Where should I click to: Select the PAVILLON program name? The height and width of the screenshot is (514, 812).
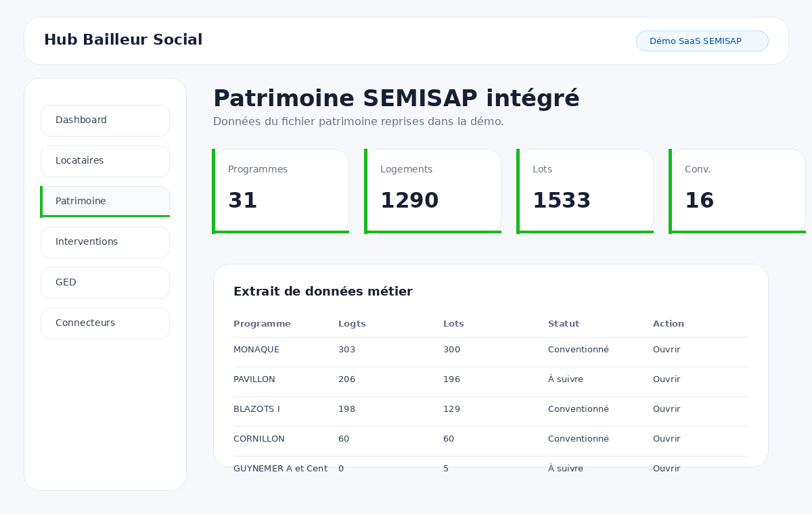pos(254,379)
